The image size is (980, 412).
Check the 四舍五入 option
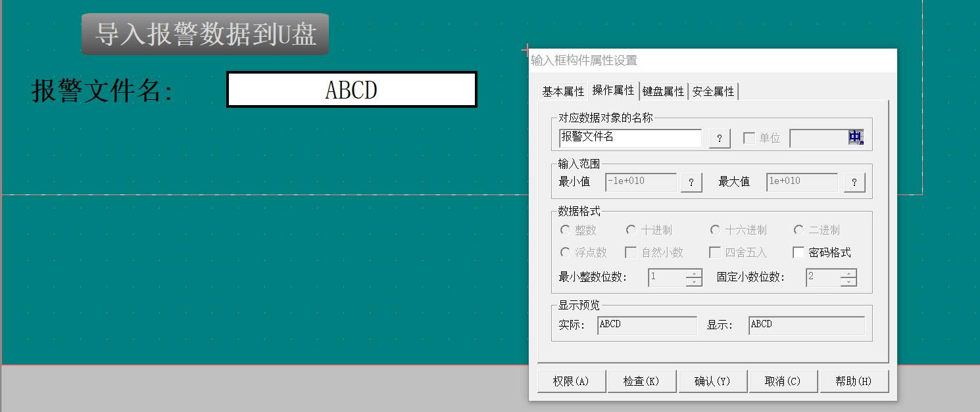pos(714,252)
